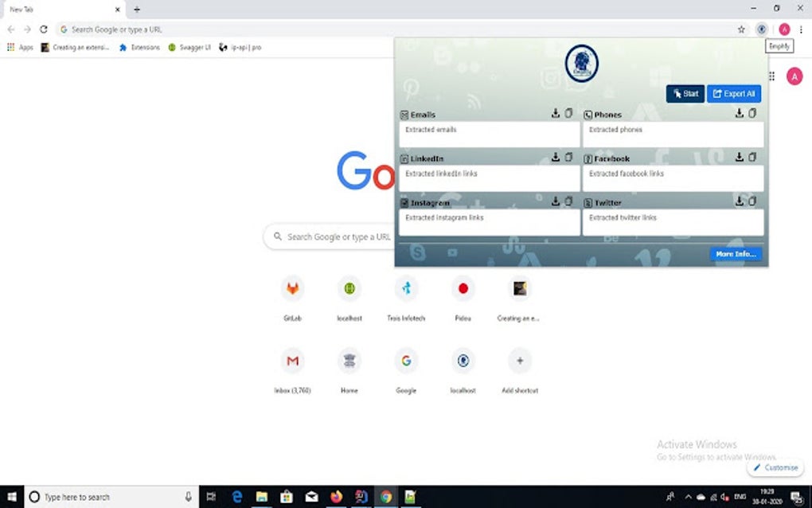The height and width of the screenshot is (508, 812).
Task: Click the Extracted emails text box
Action: (490, 134)
